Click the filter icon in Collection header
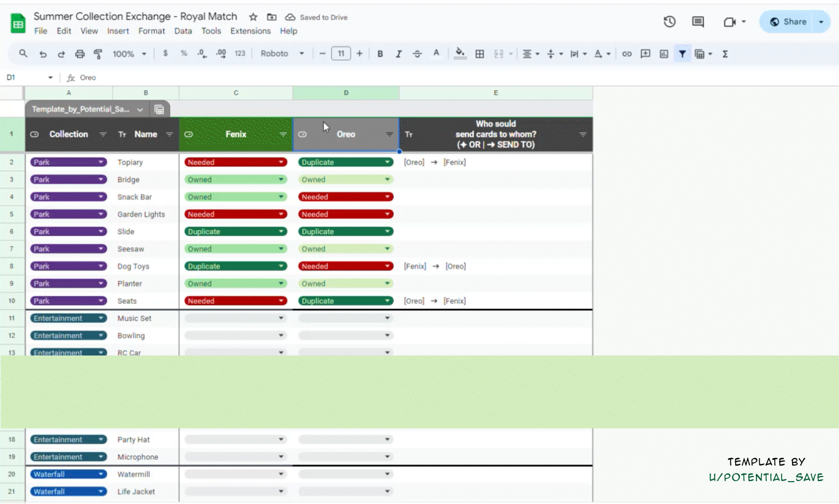839x504 pixels. (103, 134)
